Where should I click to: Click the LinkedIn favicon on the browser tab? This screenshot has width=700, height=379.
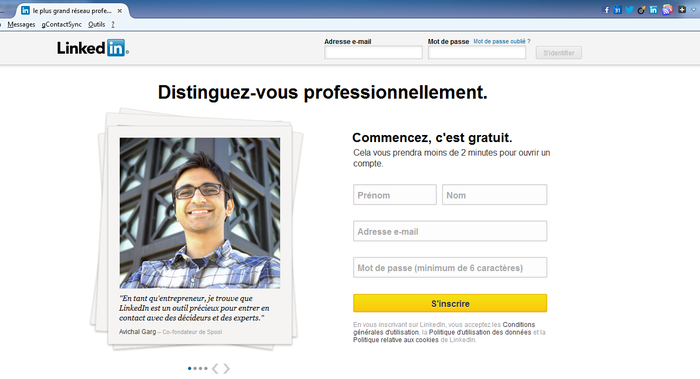click(x=25, y=10)
